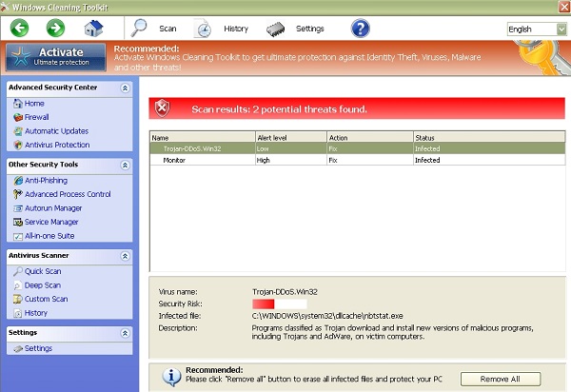Collapse the Antivirus Scanner section
The width and height of the screenshot is (571, 392).
pos(124,256)
